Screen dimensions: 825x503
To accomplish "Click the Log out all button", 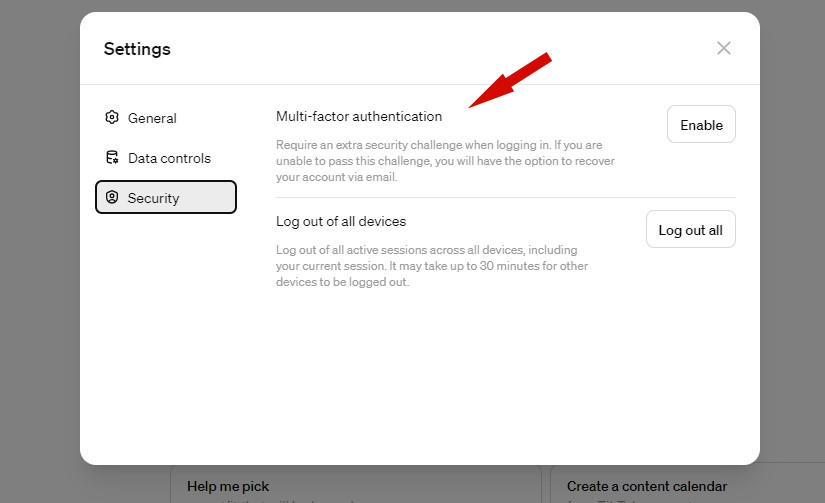I will click(x=691, y=230).
